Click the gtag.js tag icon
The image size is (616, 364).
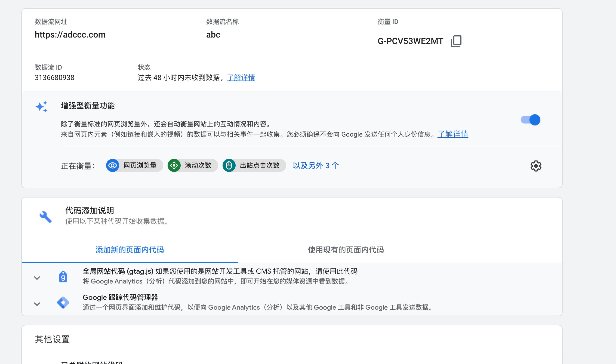tap(63, 277)
